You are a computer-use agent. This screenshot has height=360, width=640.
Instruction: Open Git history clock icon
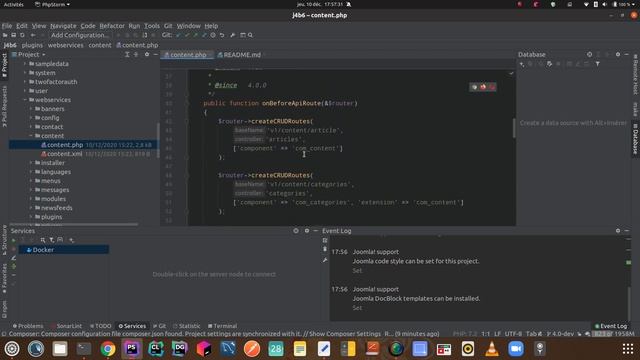pyautogui.click(x=213, y=35)
